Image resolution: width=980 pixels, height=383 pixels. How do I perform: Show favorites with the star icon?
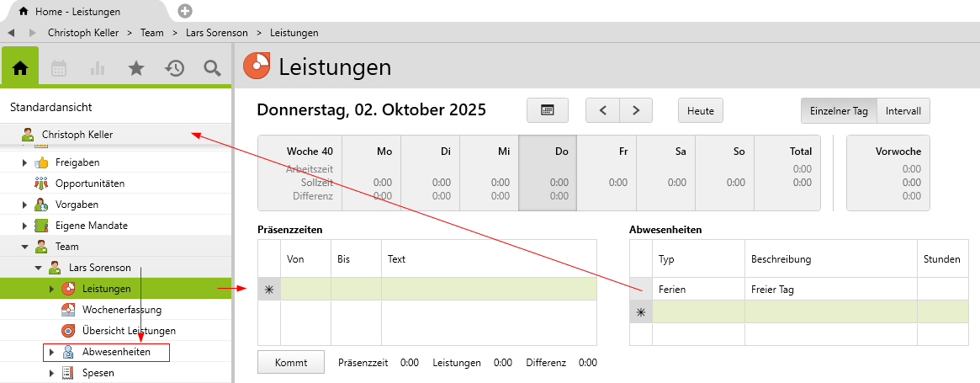[x=136, y=68]
